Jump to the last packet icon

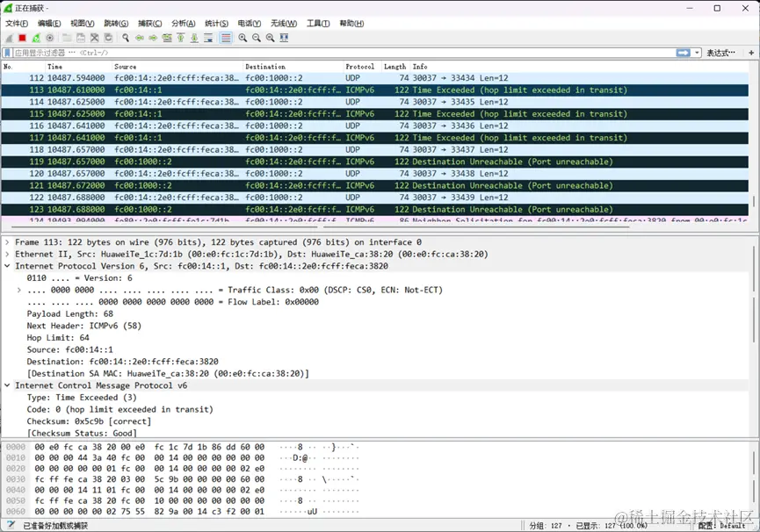point(194,38)
